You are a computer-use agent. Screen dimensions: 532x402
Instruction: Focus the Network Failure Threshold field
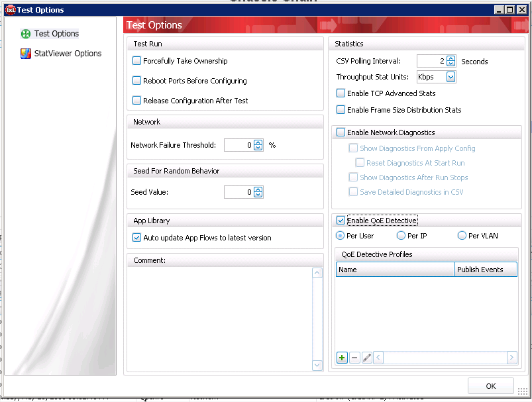239,145
